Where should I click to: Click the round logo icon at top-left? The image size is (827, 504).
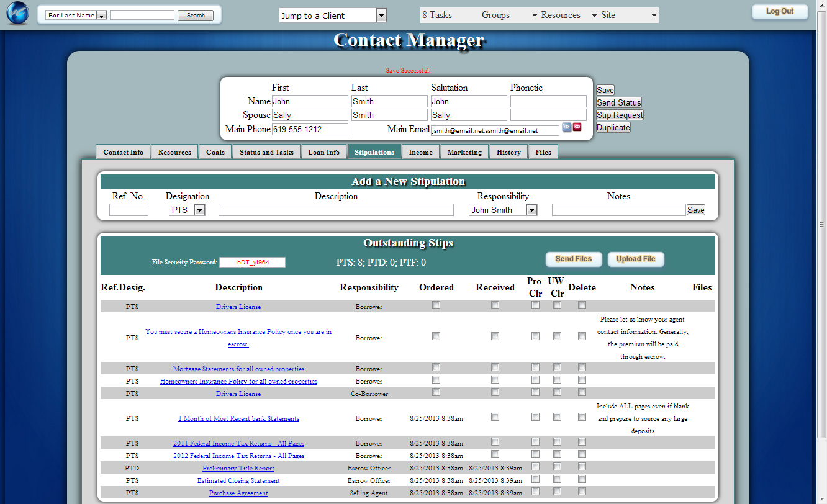click(x=17, y=14)
